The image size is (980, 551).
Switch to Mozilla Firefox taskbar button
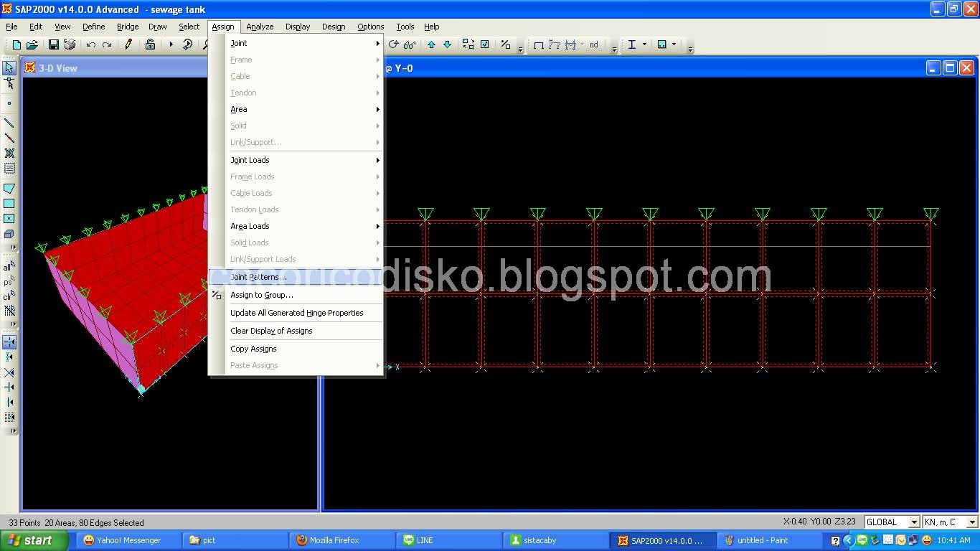tap(342, 540)
